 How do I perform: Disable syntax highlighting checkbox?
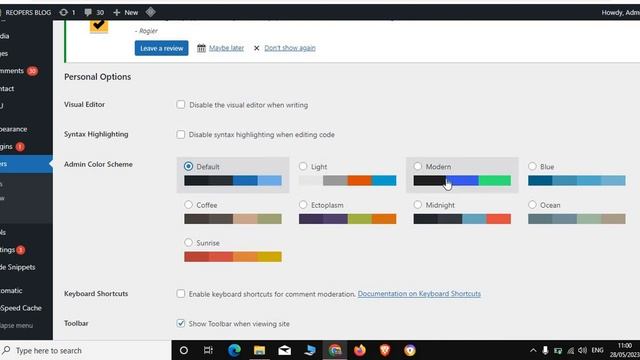(x=180, y=134)
